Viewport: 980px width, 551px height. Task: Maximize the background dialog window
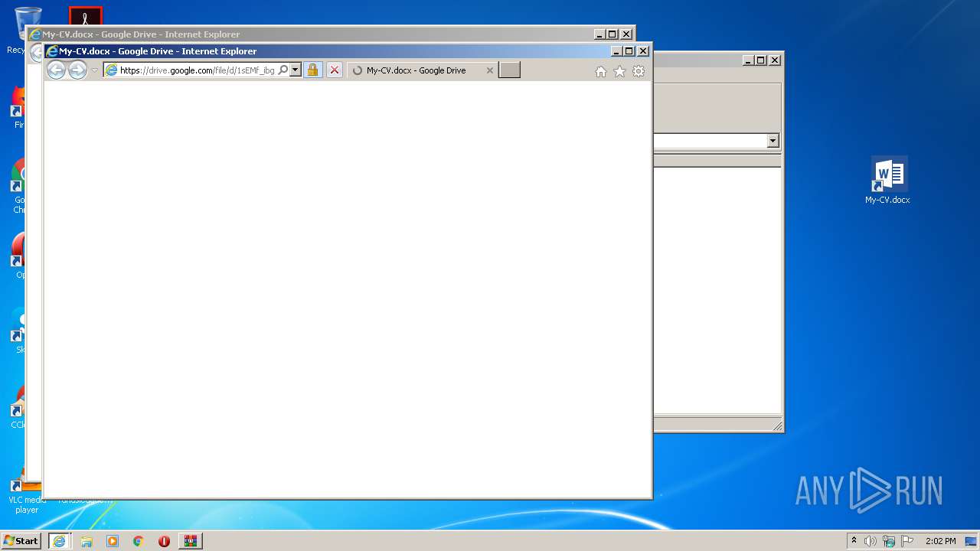tap(761, 60)
